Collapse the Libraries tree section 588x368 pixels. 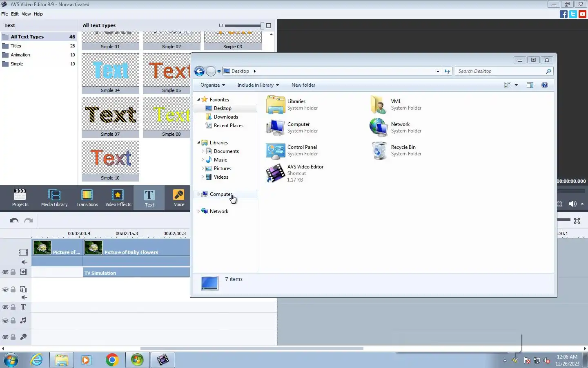click(198, 143)
